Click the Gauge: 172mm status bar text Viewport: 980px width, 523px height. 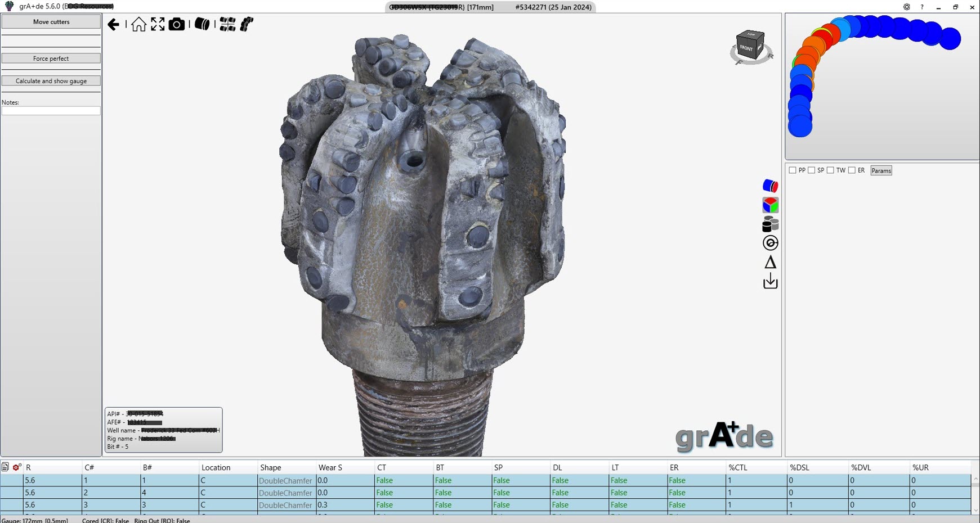pos(35,520)
